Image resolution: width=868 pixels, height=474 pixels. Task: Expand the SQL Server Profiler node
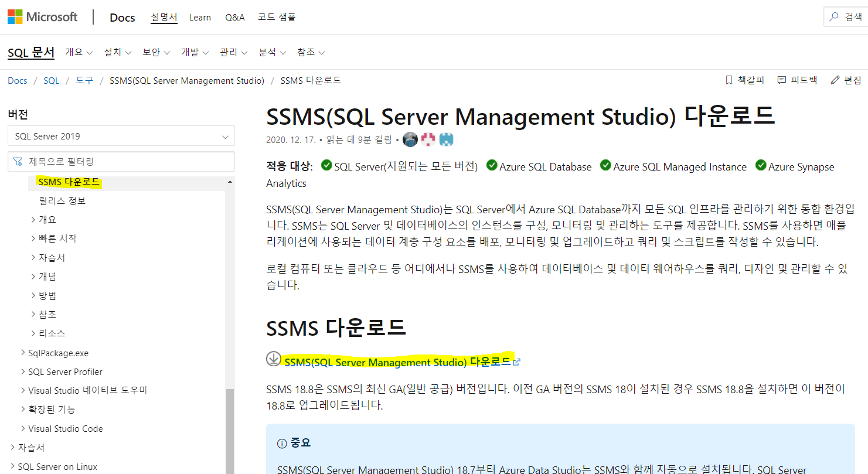(23, 371)
